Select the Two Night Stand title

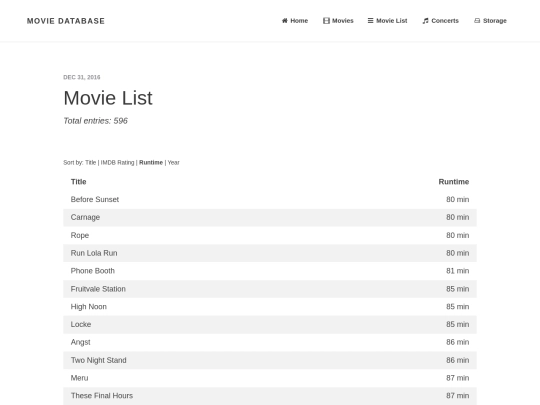point(98,360)
